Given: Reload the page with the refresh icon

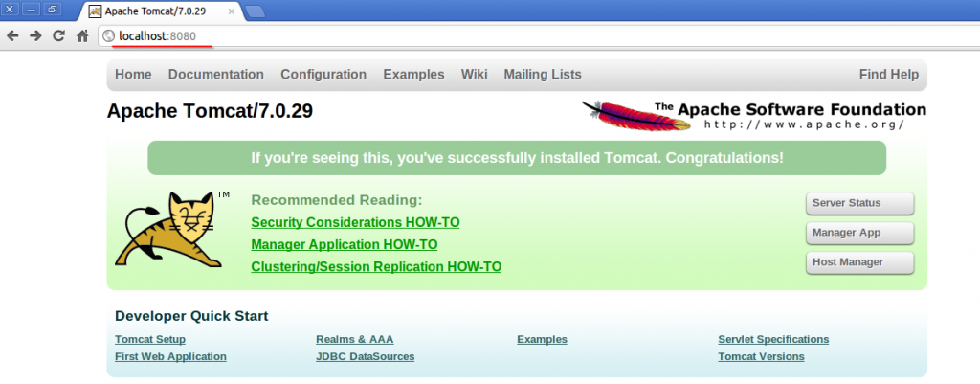Looking at the screenshot, I should point(58,36).
